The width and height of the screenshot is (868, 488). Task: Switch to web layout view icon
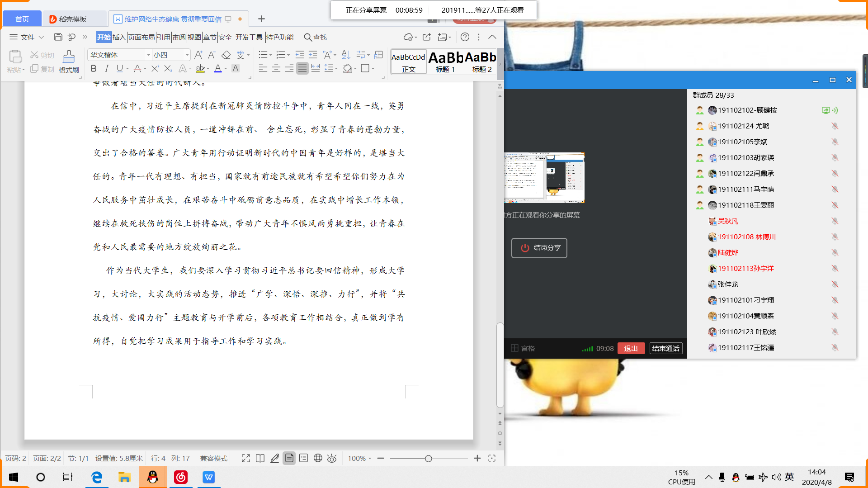click(x=318, y=458)
